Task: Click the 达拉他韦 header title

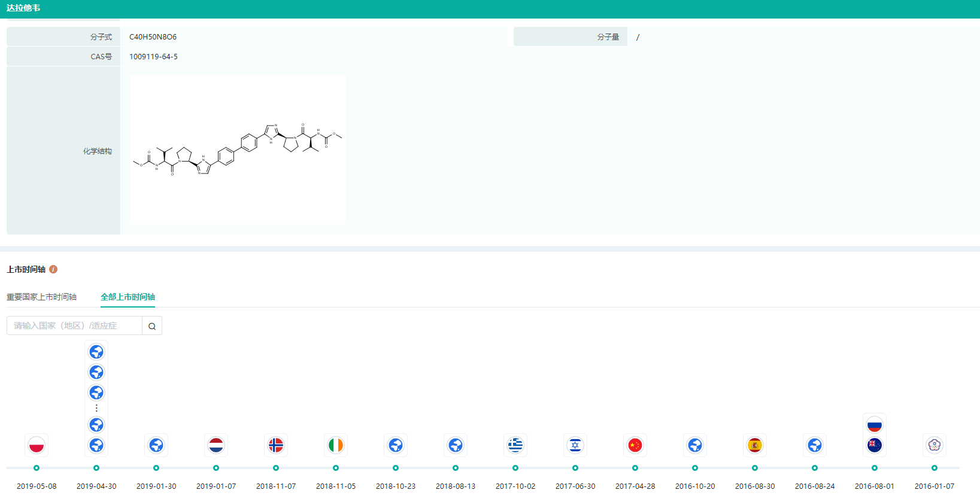Action: pyautogui.click(x=23, y=8)
